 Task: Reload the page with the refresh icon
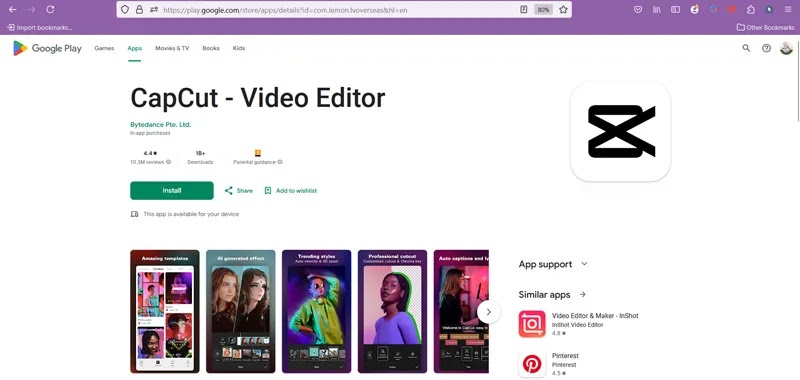[50, 9]
